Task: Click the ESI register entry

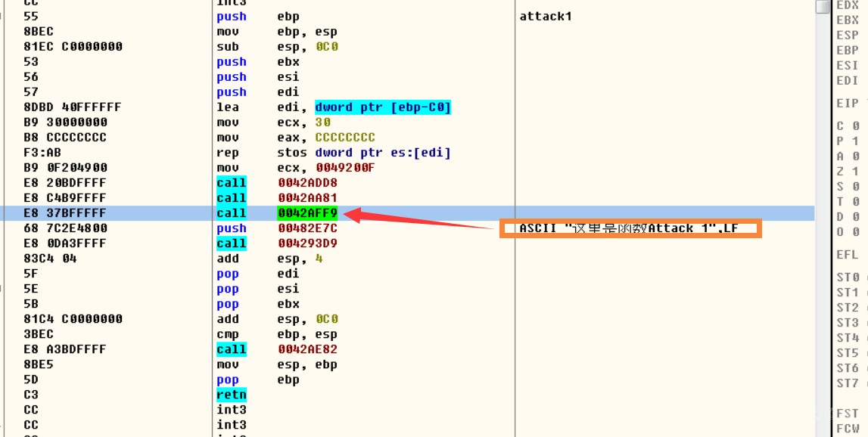Action: (x=848, y=65)
